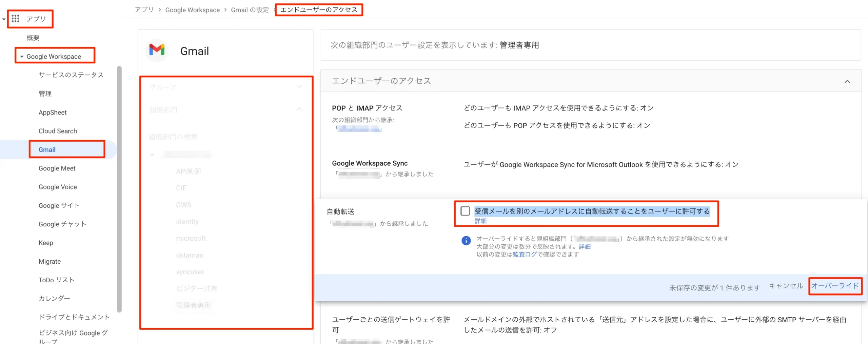Collapse the エンドユーザーのアクセス section chevron
The height and width of the screenshot is (344, 868).
847,81
